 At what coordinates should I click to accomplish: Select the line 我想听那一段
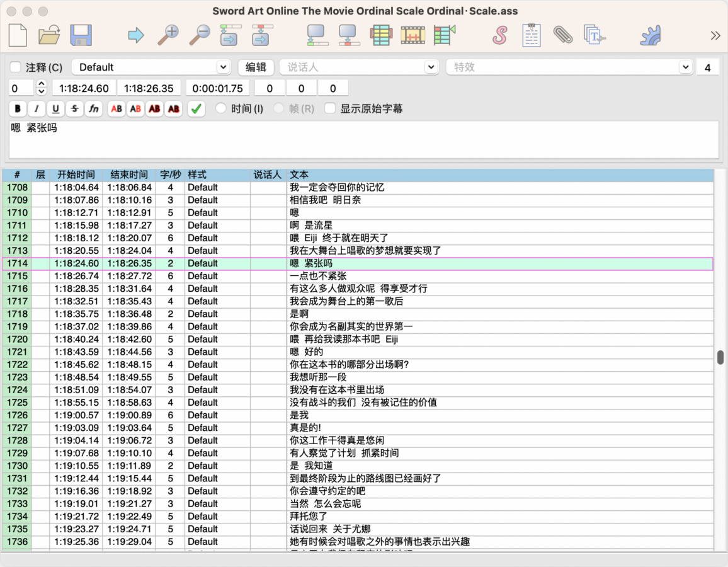358,377
